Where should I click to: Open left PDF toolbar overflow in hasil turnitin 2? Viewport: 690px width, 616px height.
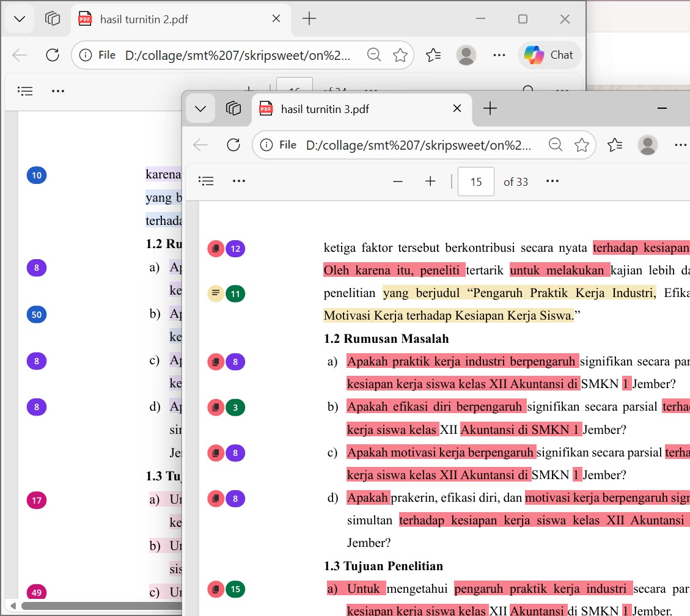58,91
